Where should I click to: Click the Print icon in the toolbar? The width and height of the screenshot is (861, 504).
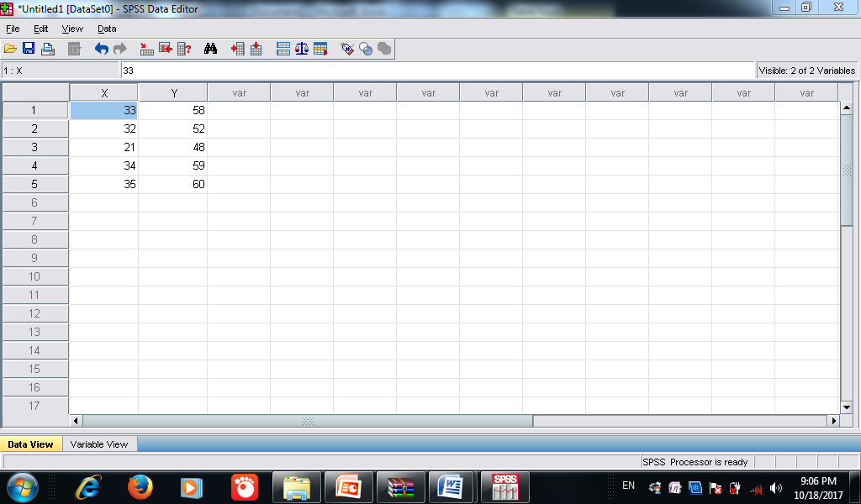tap(48, 49)
